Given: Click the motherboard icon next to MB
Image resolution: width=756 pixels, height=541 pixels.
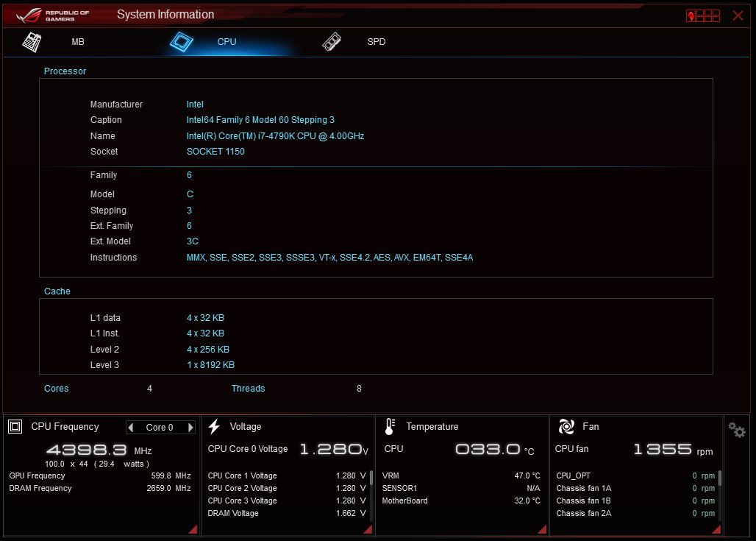Looking at the screenshot, I should tap(32, 42).
